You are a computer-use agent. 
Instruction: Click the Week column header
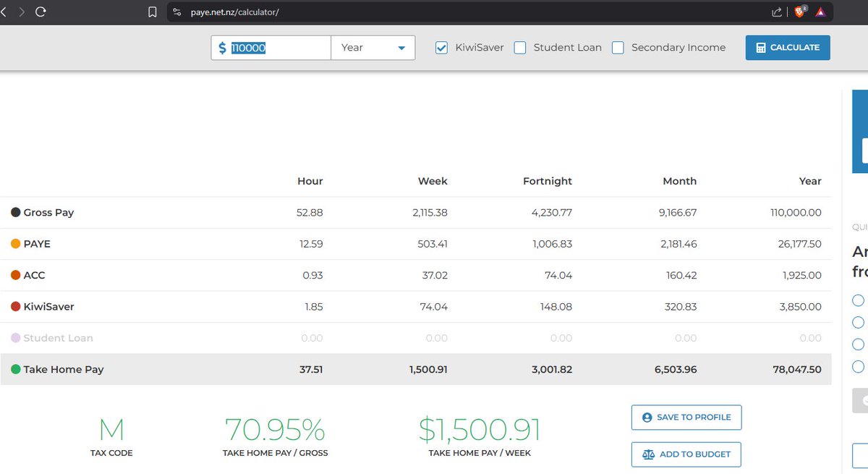click(x=433, y=181)
